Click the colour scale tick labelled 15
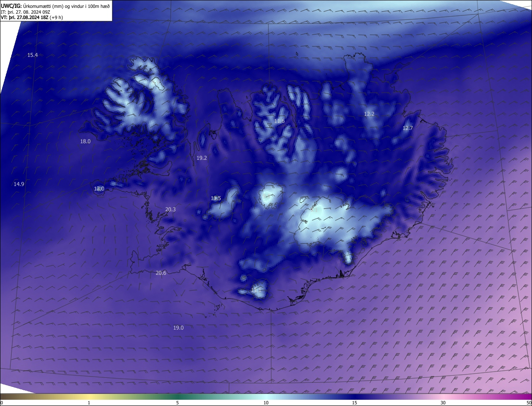Viewport: 532px width, 406px height. pos(355,403)
